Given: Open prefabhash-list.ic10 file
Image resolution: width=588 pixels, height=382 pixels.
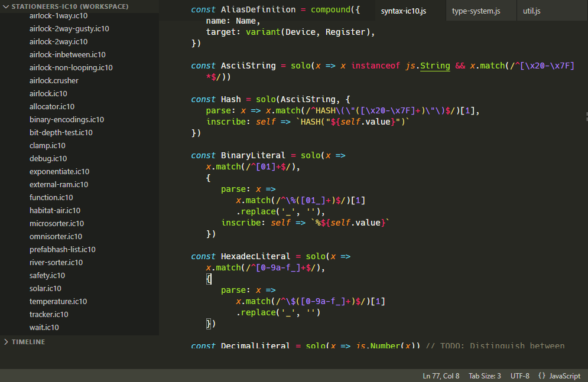Looking at the screenshot, I should [63, 249].
